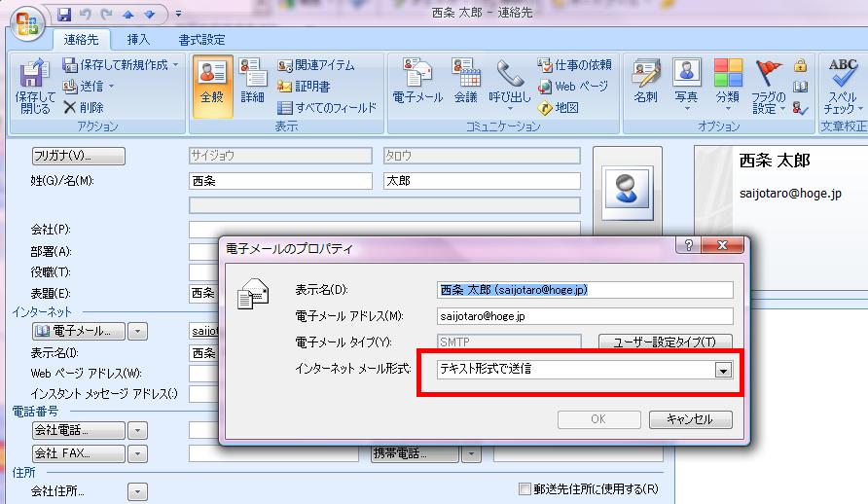Click the display name (表示名) input field

(x=585, y=290)
